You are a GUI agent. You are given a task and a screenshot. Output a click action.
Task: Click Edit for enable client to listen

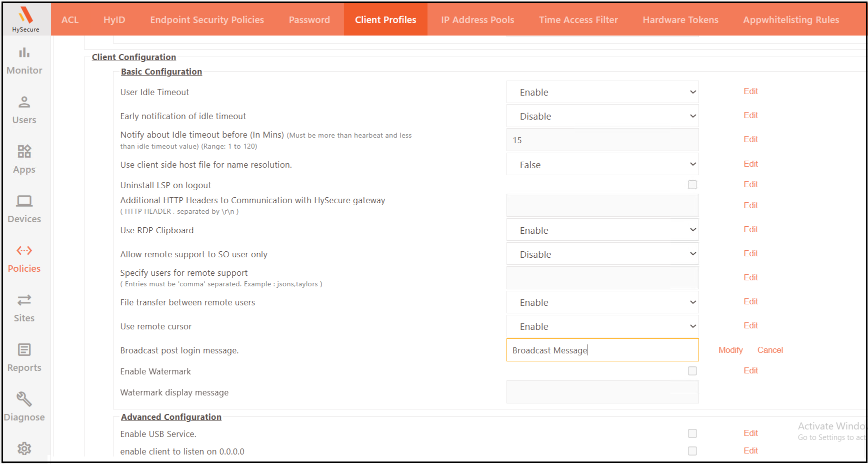coord(750,450)
